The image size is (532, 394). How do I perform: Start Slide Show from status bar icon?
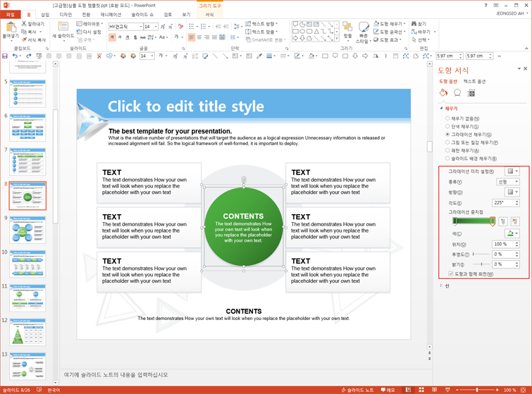(x=447, y=390)
